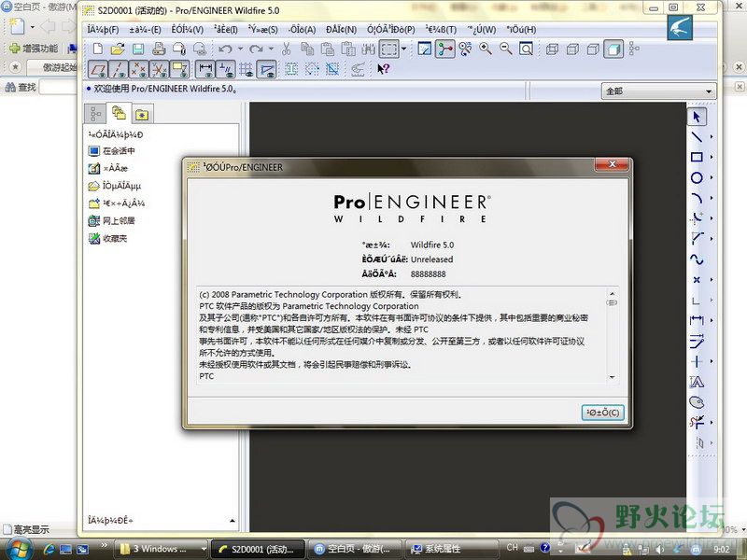Select the Trim tool in sketcher toolbar

tap(697, 423)
